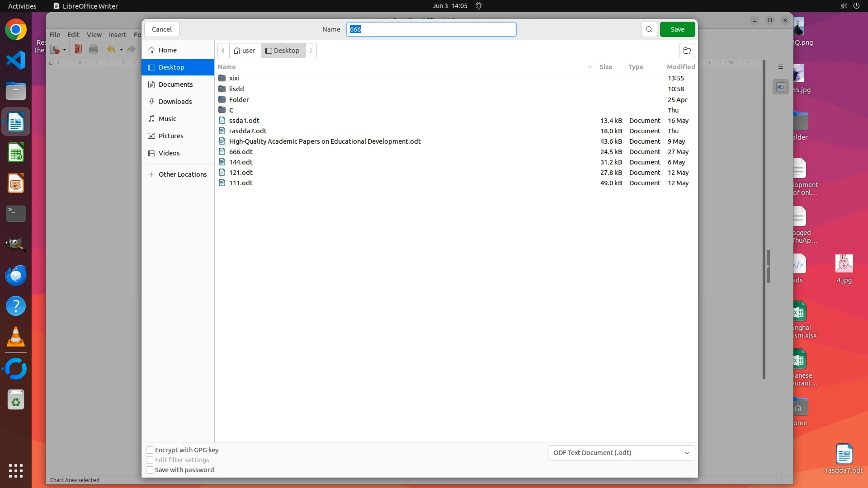868x488 pixels.
Task: Click the Cancel button
Action: click(x=161, y=29)
